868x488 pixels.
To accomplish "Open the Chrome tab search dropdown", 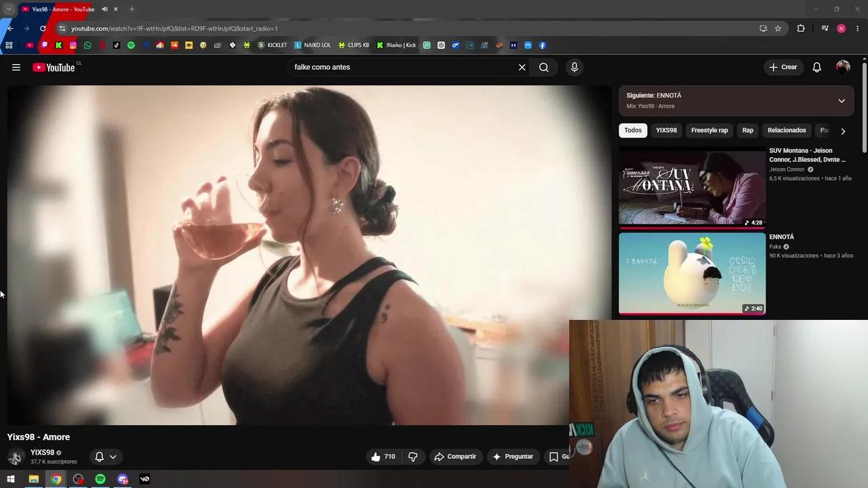I will [x=9, y=9].
